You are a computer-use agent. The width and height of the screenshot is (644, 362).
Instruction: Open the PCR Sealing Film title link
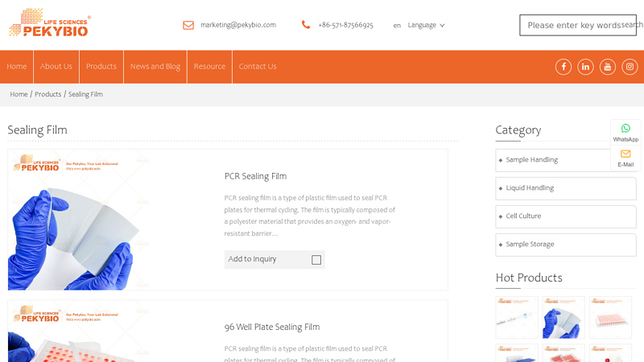point(255,176)
